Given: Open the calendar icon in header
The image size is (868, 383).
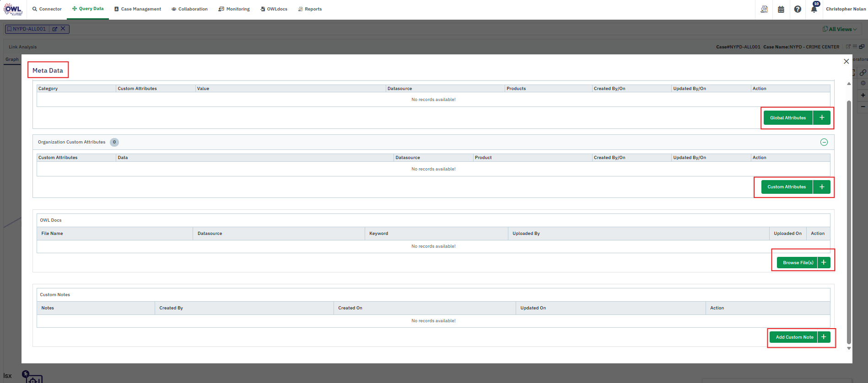Looking at the screenshot, I should [x=781, y=9].
